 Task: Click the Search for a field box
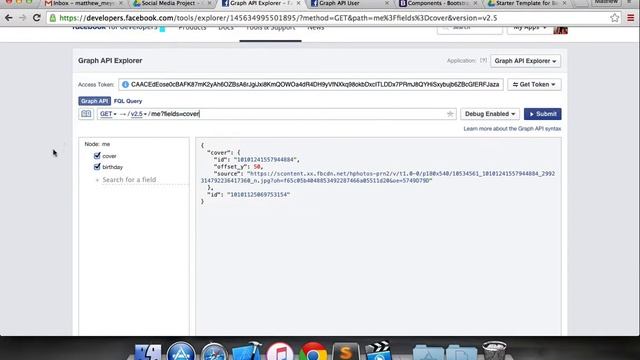coord(144,180)
